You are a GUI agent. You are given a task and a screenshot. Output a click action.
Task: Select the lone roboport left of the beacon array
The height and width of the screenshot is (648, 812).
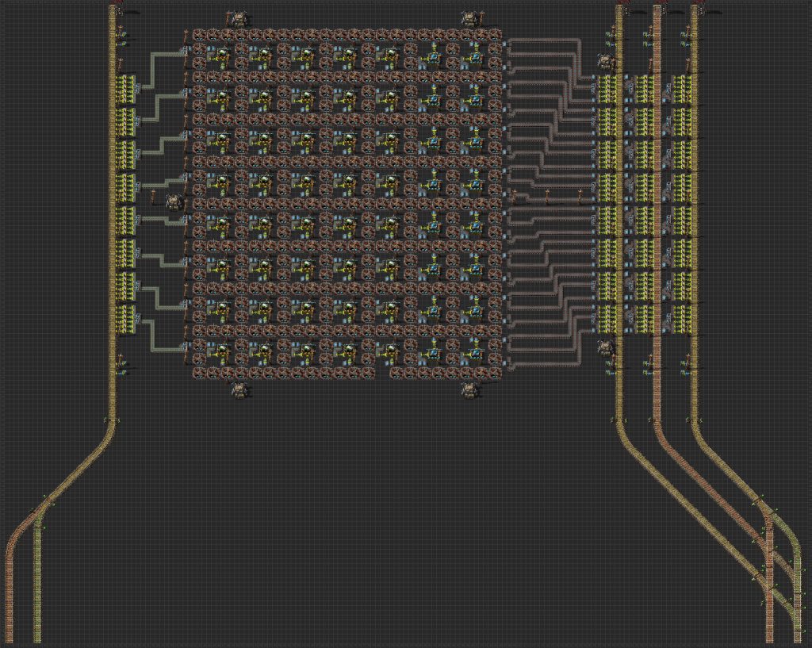[174, 201]
